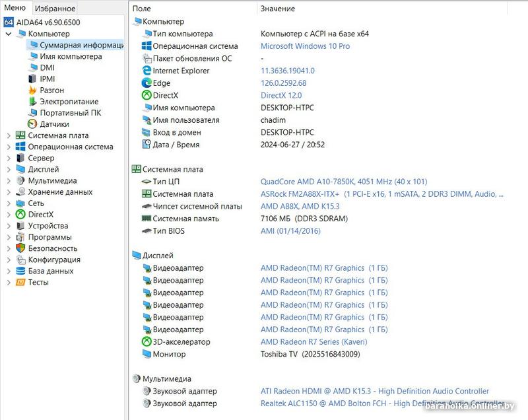Expand the Системная плата node
This screenshot has height=420, width=528.
click(9, 136)
